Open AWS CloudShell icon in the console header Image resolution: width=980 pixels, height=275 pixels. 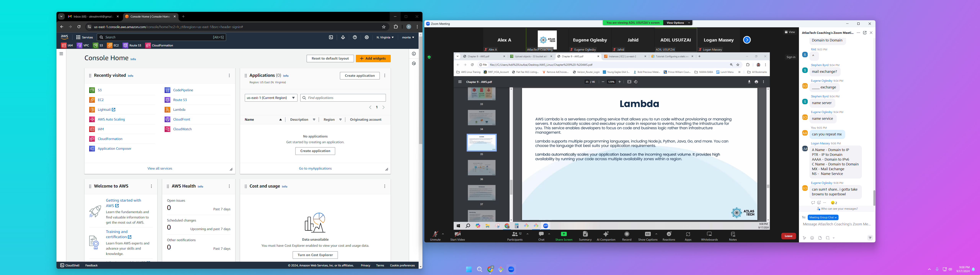pyautogui.click(x=331, y=37)
